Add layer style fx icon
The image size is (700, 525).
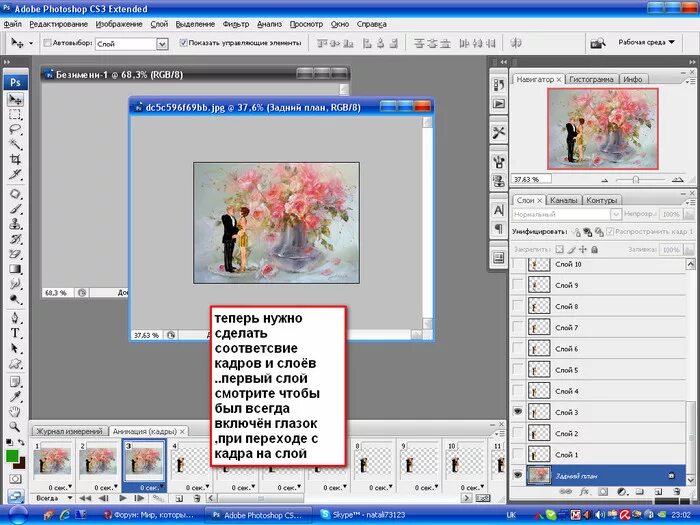click(584, 492)
